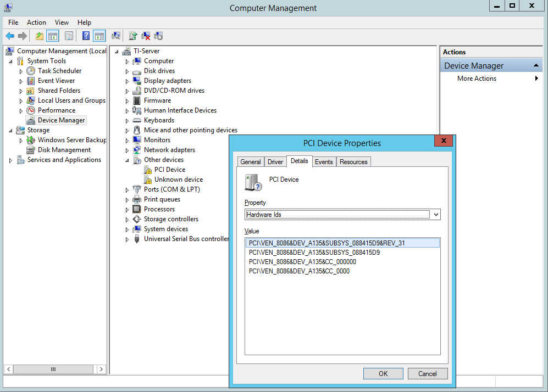
Task: Click the Help question mark toolbar icon
Action: coord(86,36)
